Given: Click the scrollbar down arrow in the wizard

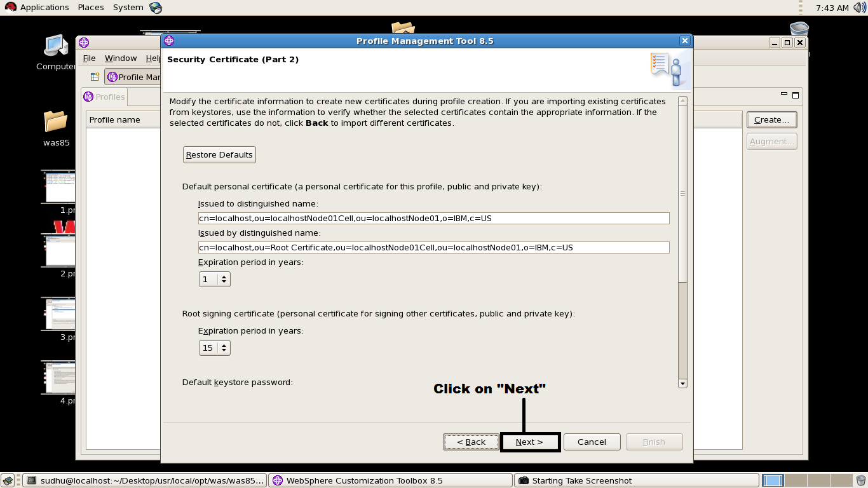Looking at the screenshot, I should coord(682,383).
